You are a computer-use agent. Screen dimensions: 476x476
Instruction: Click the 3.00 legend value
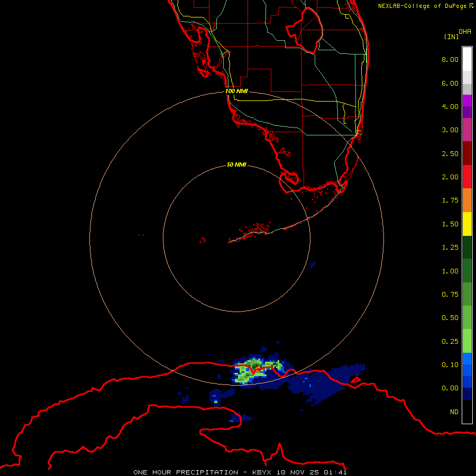[450, 130]
